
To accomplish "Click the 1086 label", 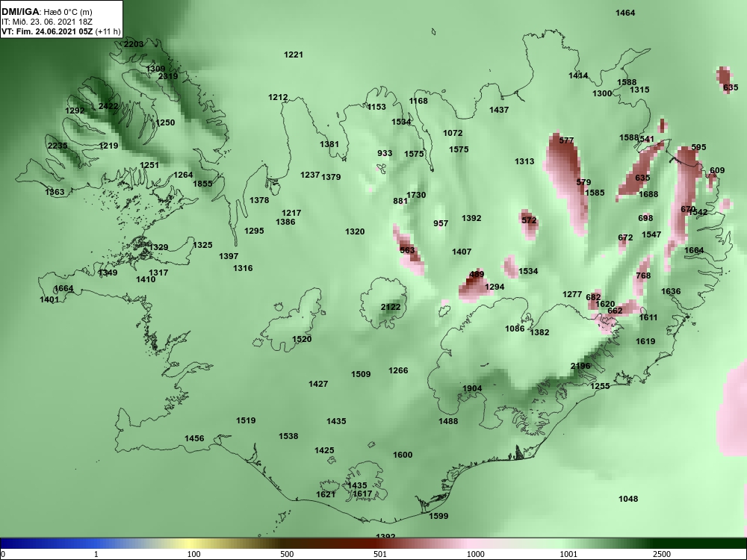I will coord(515,329).
